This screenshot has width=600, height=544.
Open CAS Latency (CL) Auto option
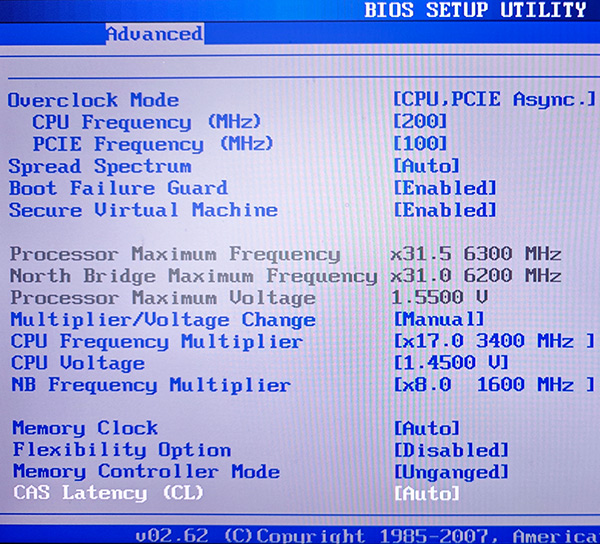pyautogui.click(x=427, y=494)
